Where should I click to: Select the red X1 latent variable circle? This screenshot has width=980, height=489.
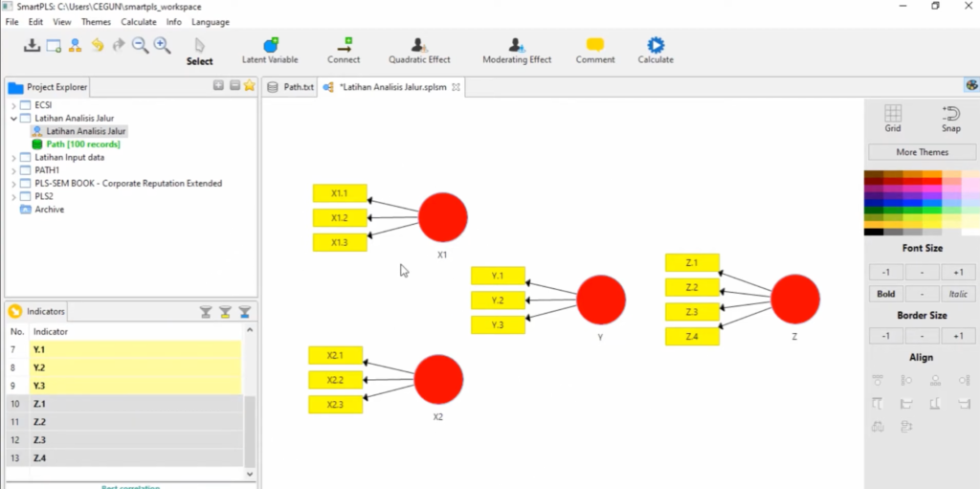(x=442, y=217)
